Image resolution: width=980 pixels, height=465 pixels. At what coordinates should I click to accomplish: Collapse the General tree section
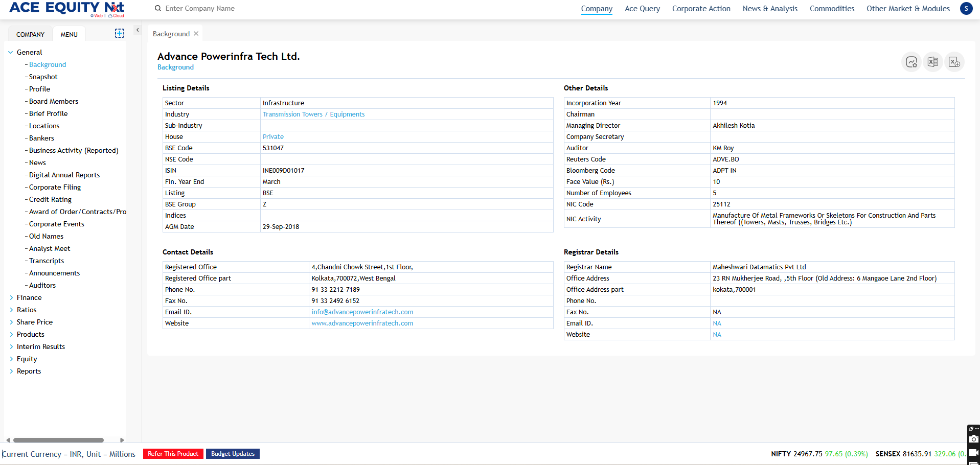11,52
